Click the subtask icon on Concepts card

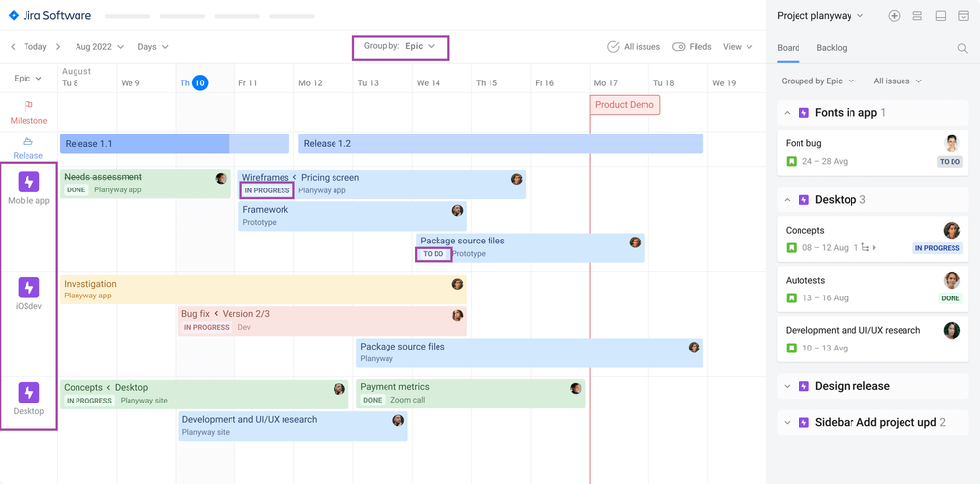point(865,248)
